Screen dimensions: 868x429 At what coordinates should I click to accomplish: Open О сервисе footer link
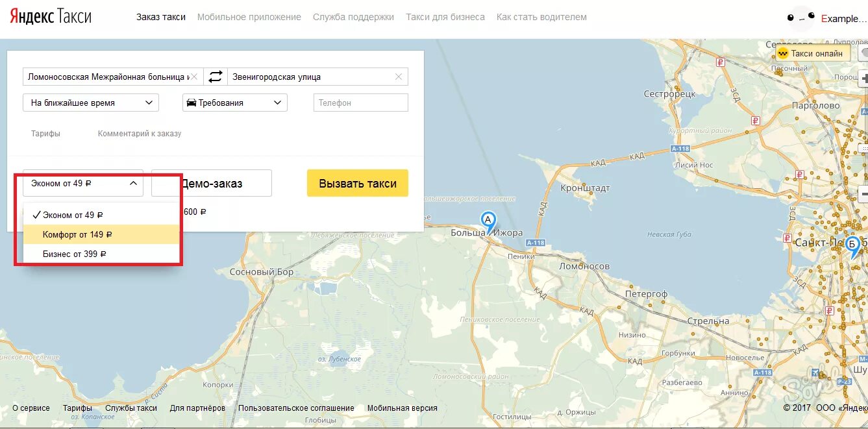click(x=31, y=408)
